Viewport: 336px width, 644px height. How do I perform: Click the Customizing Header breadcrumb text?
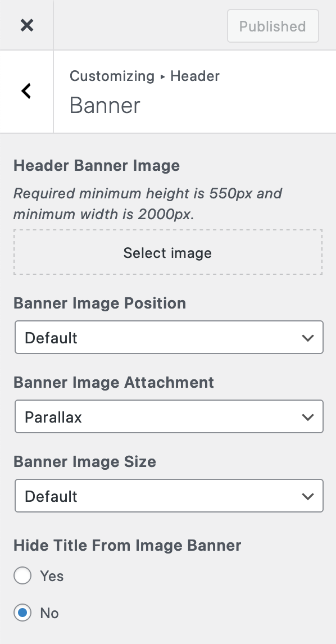coord(144,76)
